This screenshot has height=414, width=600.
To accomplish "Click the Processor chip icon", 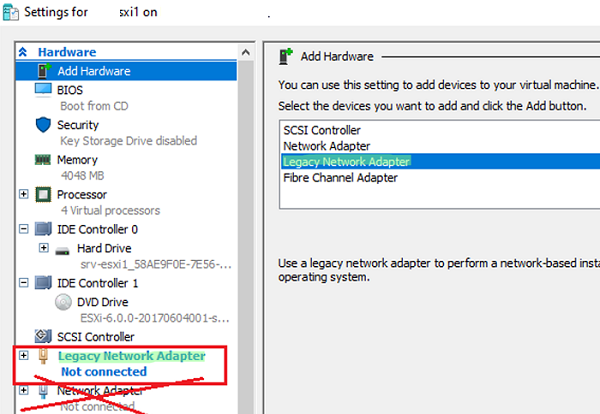I will point(43,194).
